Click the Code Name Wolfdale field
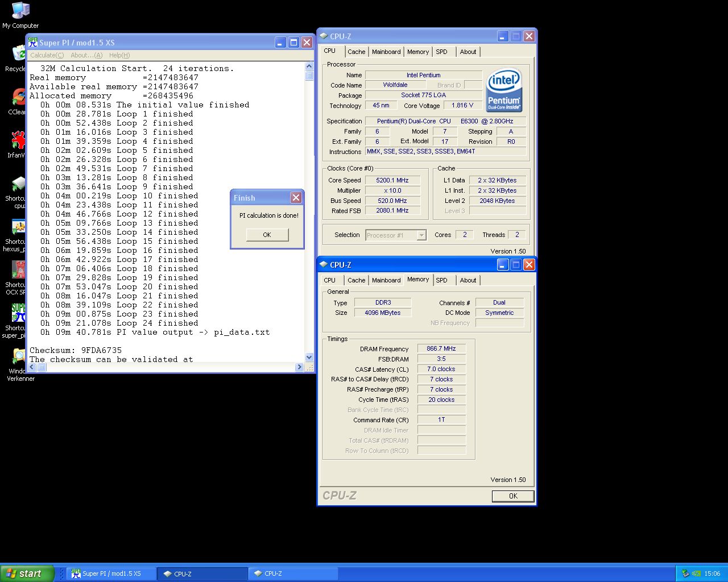Image resolution: width=728 pixels, height=582 pixels. point(395,85)
